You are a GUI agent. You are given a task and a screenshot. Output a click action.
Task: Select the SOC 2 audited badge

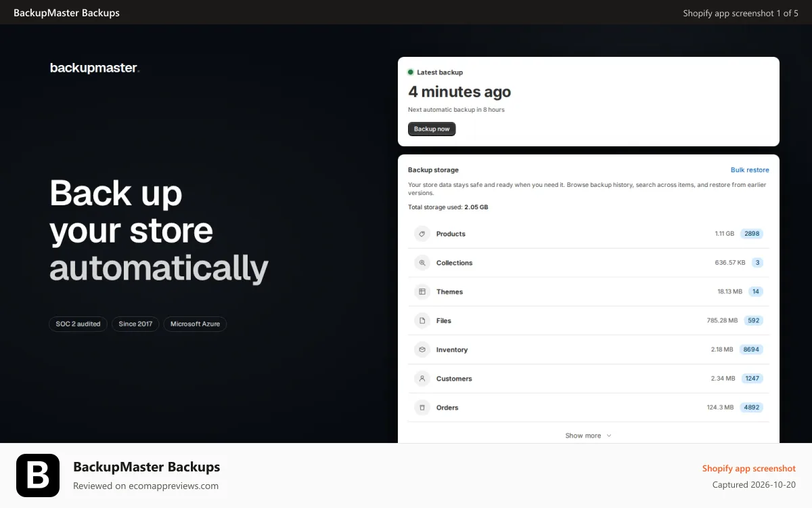(x=78, y=324)
